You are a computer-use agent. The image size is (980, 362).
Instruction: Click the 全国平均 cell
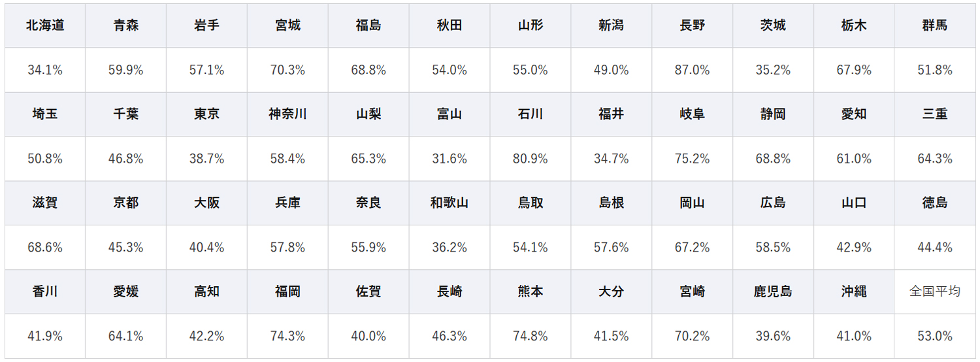[935, 291]
